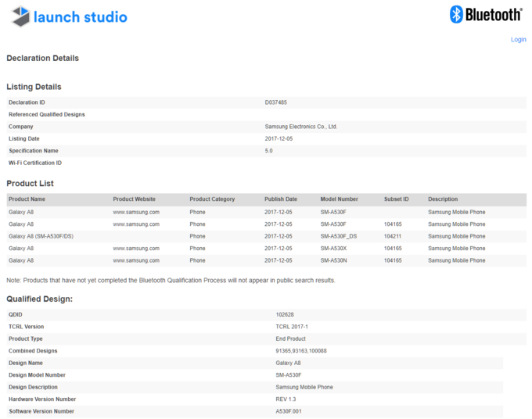Click Combined Designs value 91365,93163,100088
Image resolution: width=532 pixels, height=419 pixels.
tap(301, 351)
